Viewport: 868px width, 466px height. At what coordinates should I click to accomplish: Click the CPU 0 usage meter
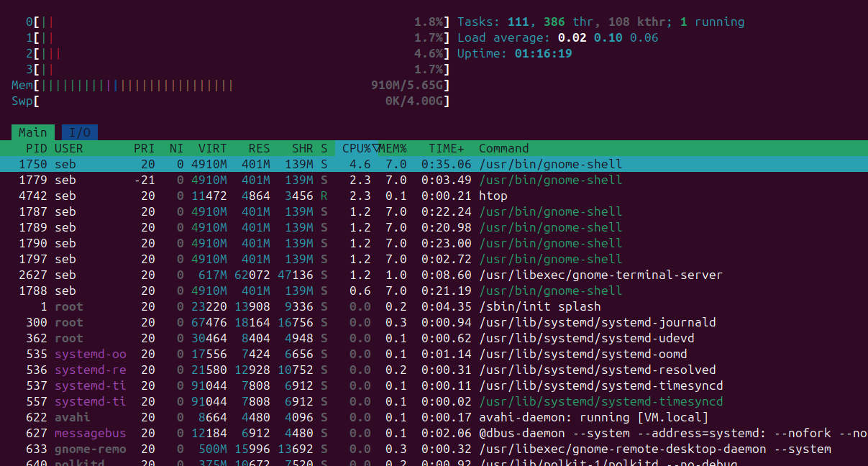pyautogui.click(x=238, y=22)
